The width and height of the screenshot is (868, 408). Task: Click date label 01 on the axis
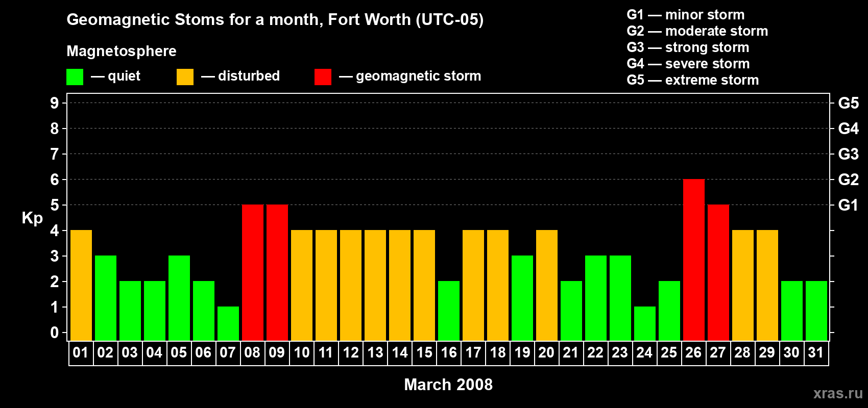point(81,353)
